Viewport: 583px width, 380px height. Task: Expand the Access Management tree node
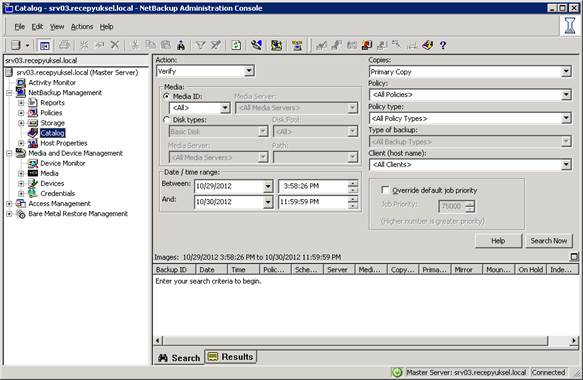point(9,204)
